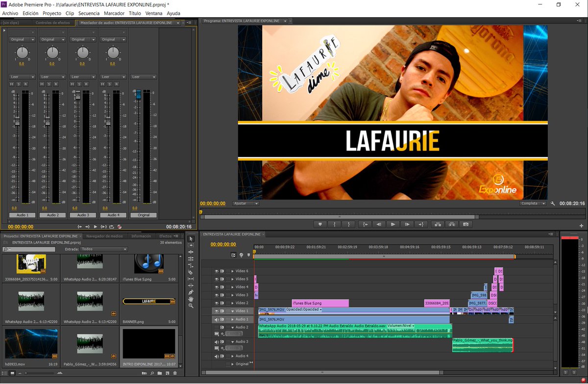Image resolution: width=588 pixels, height=384 pixels.
Task: Switch to Navegador de medios tab
Action: coord(104,236)
